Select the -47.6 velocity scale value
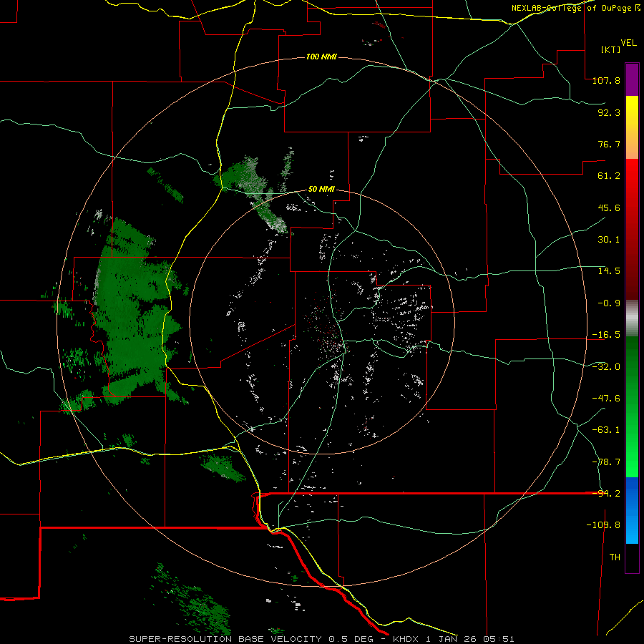The width and height of the screenshot is (644, 644). pos(606,399)
